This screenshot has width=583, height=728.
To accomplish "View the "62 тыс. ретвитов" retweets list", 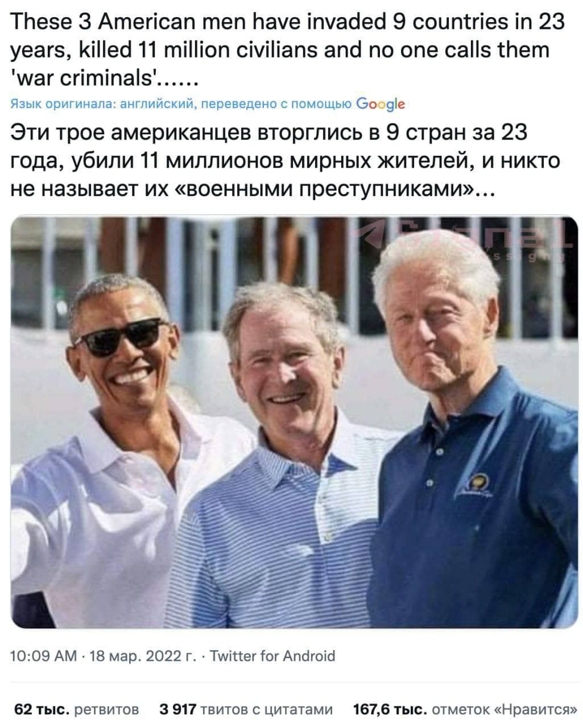I will pyautogui.click(x=76, y=709).
